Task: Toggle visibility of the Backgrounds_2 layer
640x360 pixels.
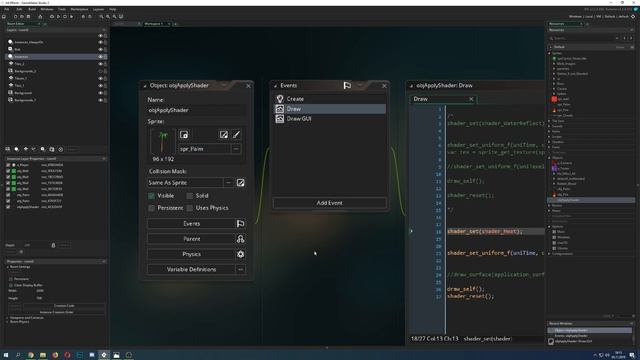Action: (x=100, y=71)
